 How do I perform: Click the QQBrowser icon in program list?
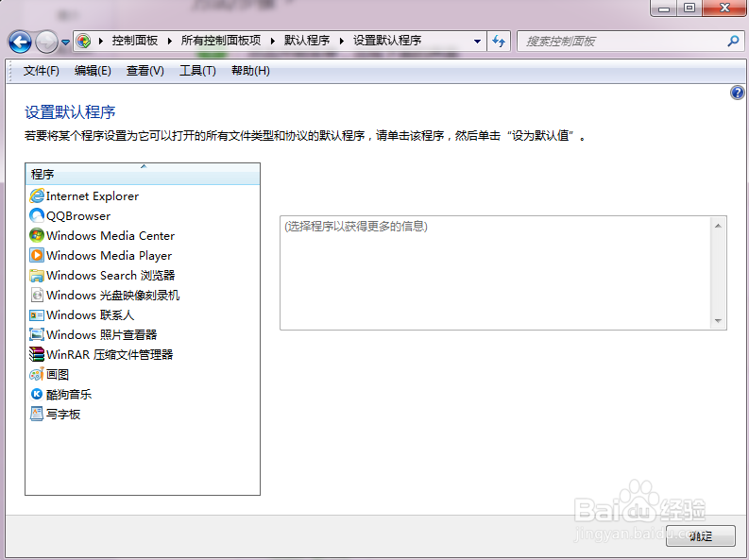(37, 216)
